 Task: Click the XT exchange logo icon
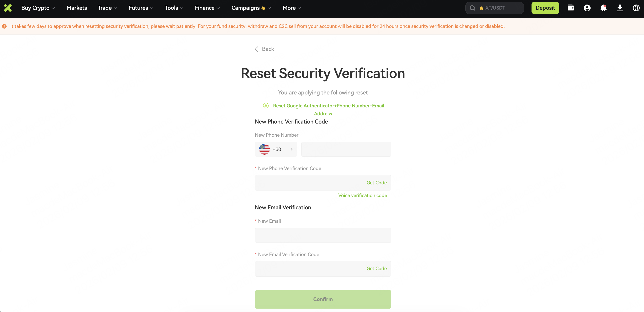8,8
